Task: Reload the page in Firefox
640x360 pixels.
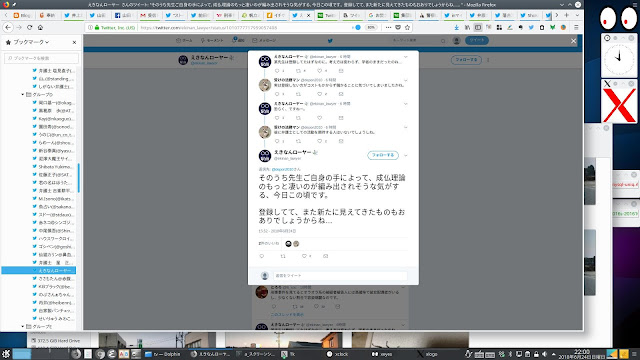Action: coord(29,27)
